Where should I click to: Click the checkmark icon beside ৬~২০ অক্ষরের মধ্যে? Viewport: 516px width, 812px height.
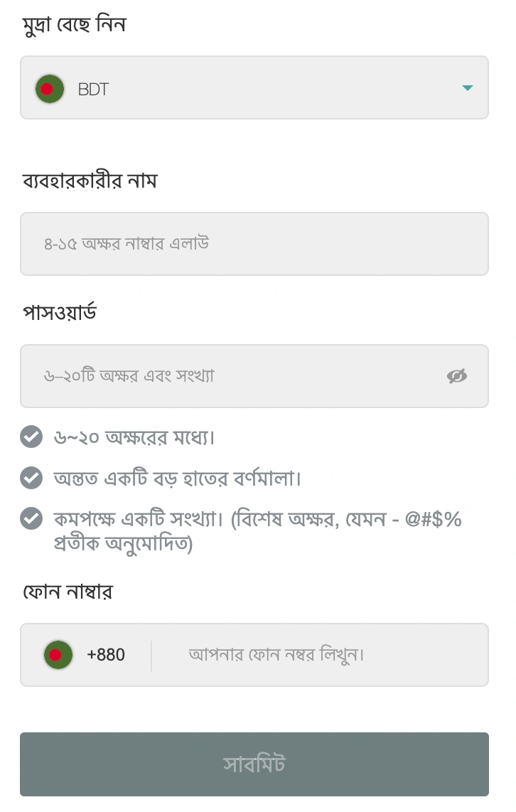(31, 437)
